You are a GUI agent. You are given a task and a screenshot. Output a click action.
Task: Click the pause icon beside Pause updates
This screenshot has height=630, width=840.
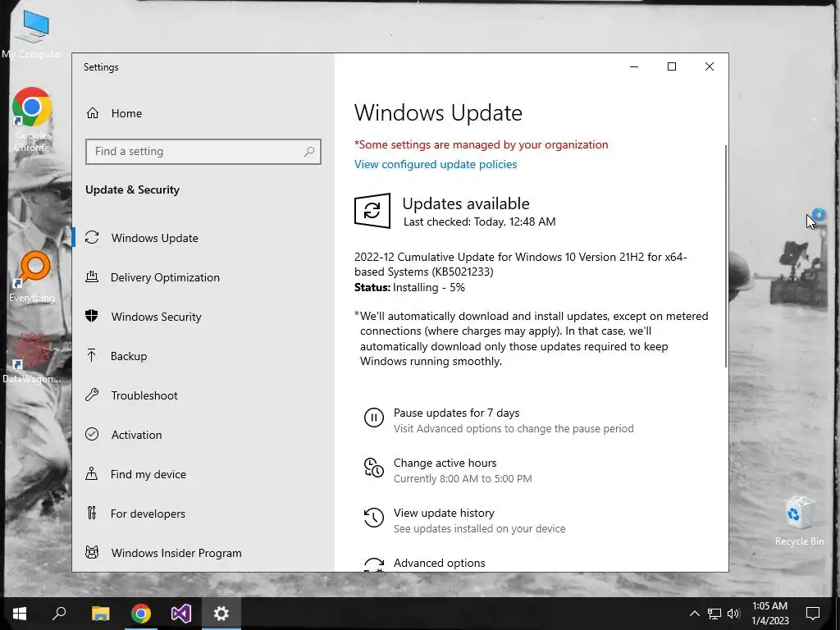[x=374, y=418]
